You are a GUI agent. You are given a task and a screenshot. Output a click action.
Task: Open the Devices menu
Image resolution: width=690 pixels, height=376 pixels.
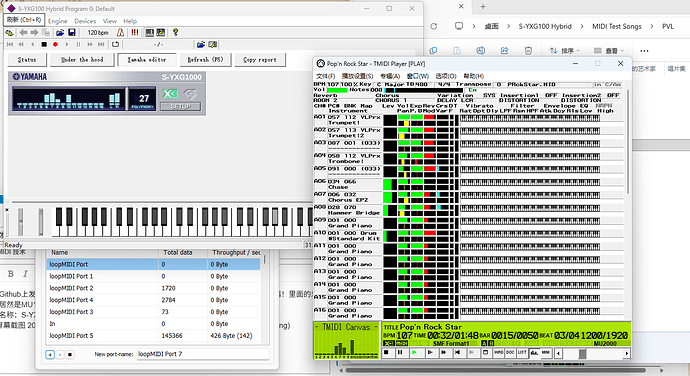pos(85,21)
